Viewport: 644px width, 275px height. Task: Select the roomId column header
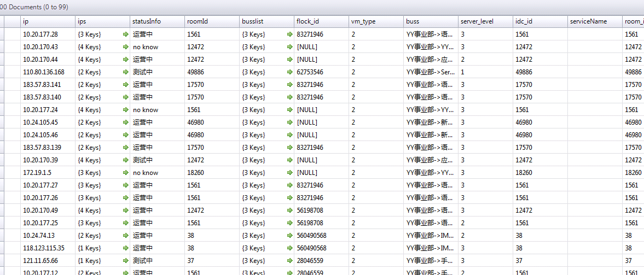212,22
